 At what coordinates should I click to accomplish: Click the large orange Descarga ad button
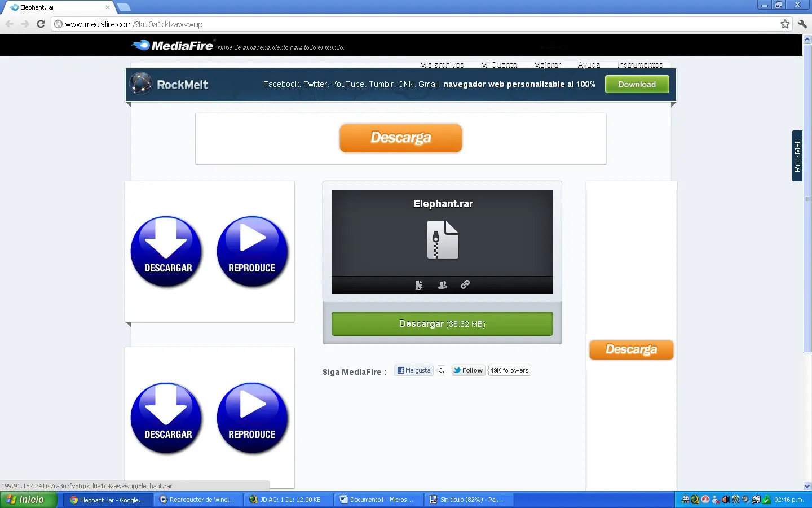coord(401,138)
